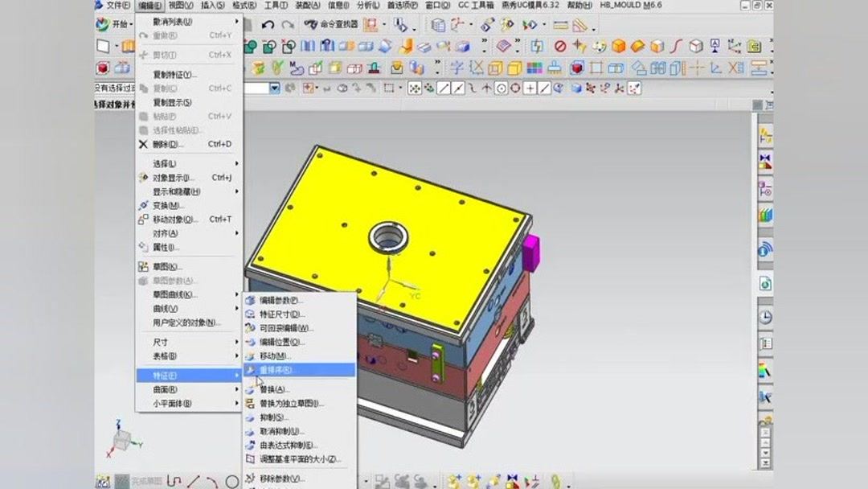Expand the 选择 submenu in the Edit menu
Screen dimensions: 868x489
click(162, 162)
